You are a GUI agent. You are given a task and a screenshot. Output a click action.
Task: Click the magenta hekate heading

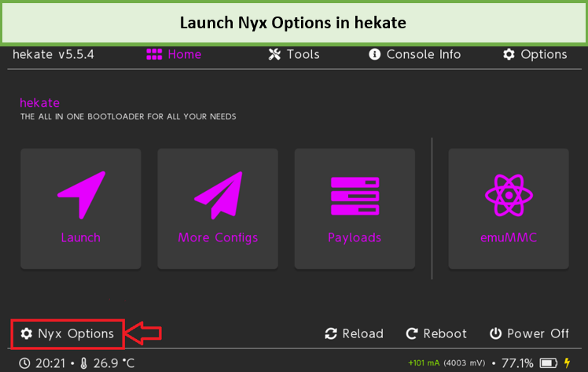[x=39, y=103]
